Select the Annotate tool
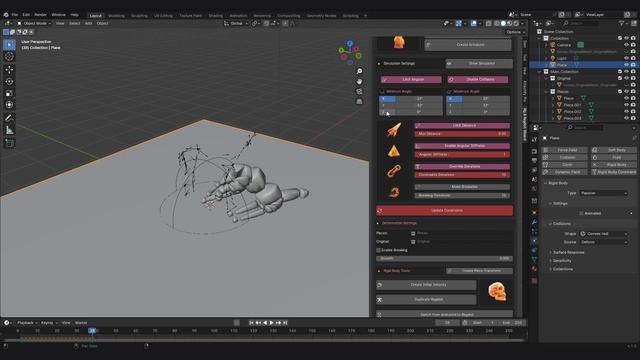The width and height of the screenshot is (640, 360). coord(9,118)
